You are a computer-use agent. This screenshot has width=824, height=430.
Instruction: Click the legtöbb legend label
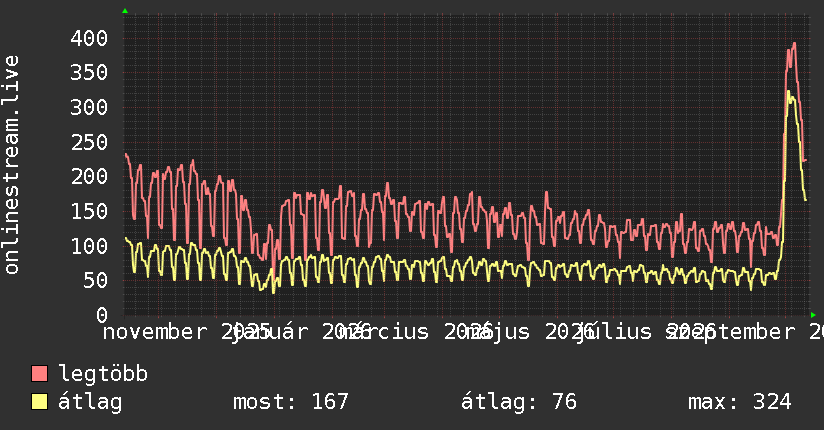(103, 373)
